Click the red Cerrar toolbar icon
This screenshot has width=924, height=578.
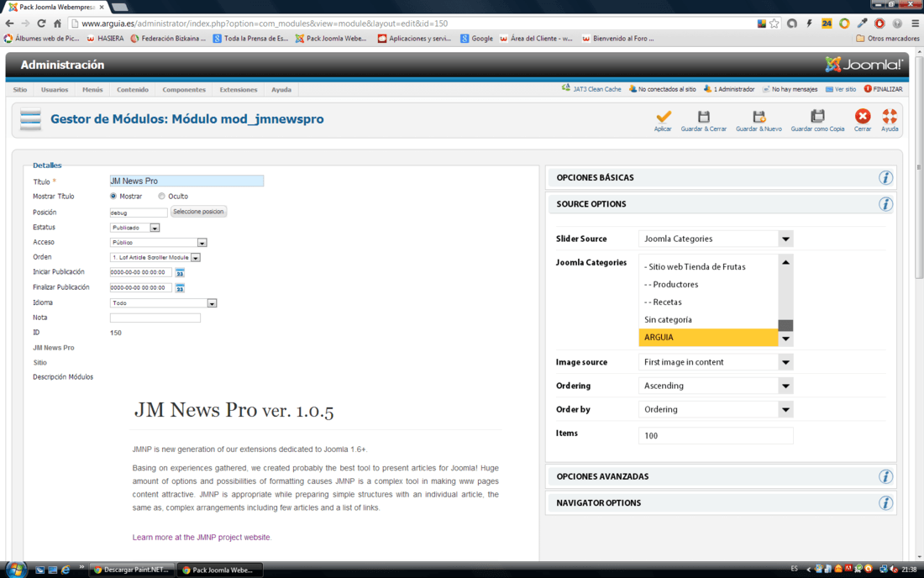(x=863, y=116)
